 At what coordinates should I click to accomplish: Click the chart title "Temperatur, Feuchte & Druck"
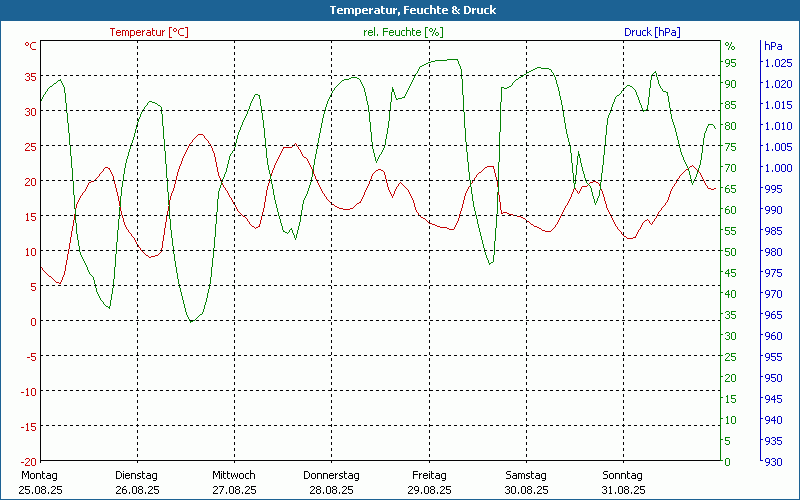click(400, 10)
